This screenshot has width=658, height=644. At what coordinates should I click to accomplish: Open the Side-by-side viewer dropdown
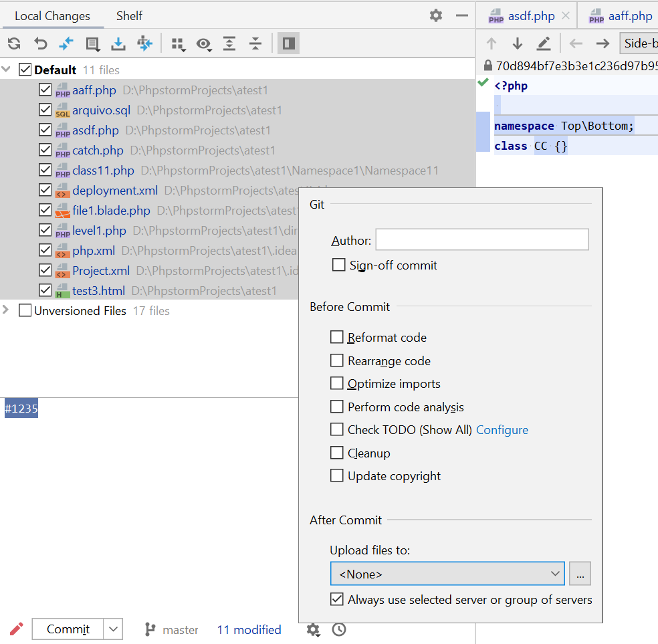(x=639, y=43)
